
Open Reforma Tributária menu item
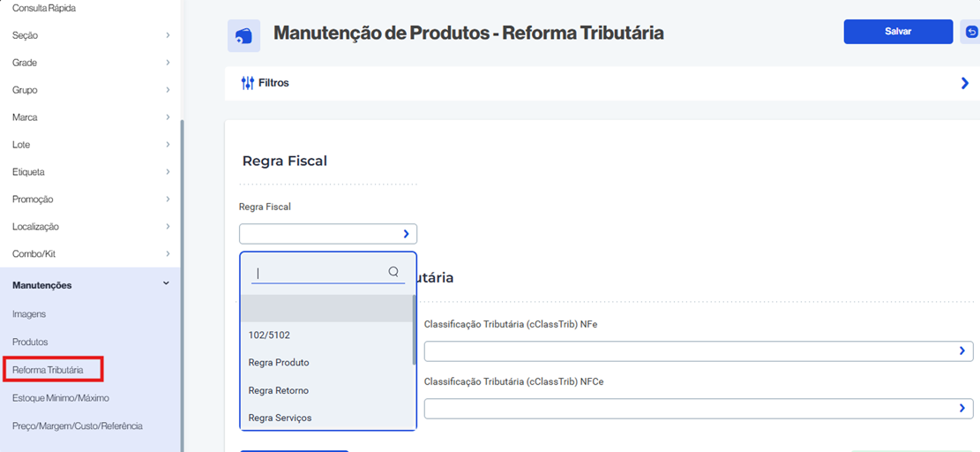tap(49, 370)
